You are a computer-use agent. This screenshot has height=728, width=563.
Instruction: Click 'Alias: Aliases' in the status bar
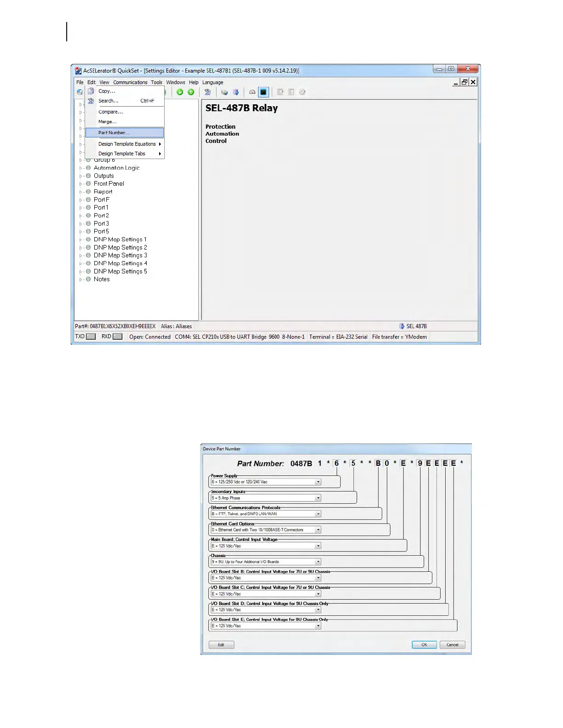tap(176, 326)
